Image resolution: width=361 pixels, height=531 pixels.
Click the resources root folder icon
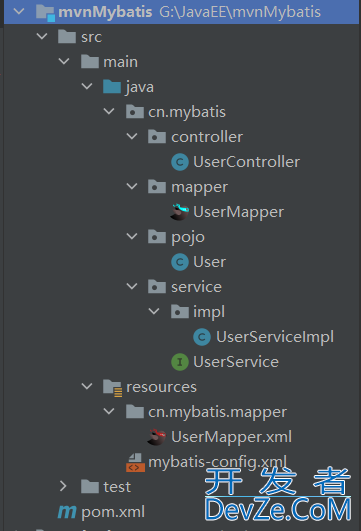click(113, 388)
